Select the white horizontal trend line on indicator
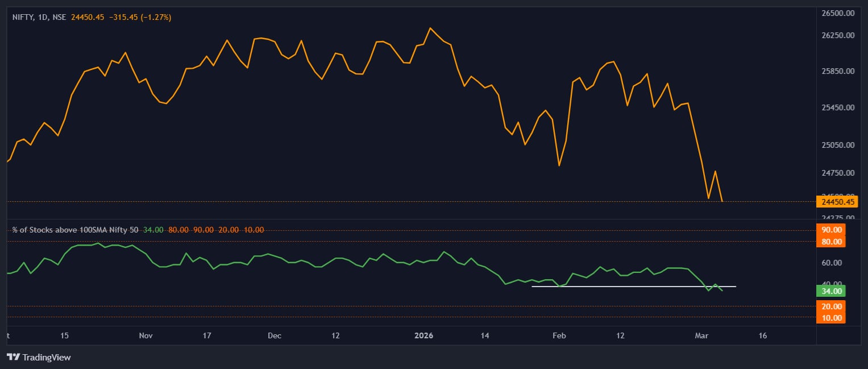 point(634,286)
